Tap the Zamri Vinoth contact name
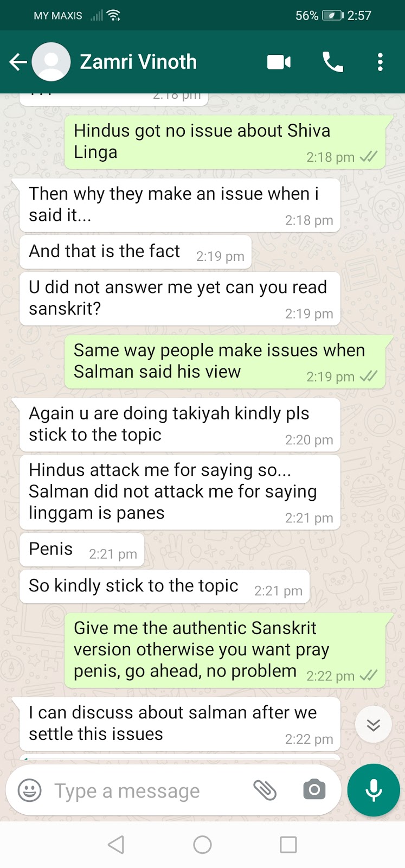The width and height of the screenshot is (405, 868). [138, 62]
